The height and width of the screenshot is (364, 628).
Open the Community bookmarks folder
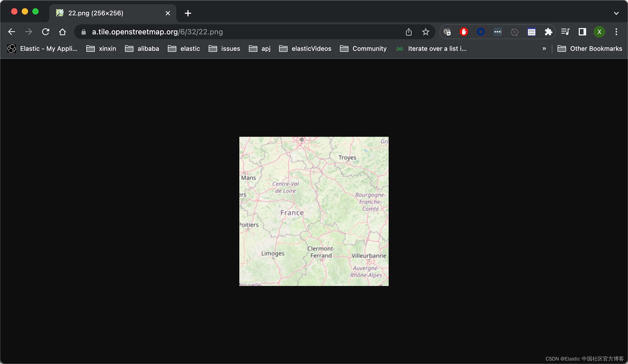[x=363, y=49]
